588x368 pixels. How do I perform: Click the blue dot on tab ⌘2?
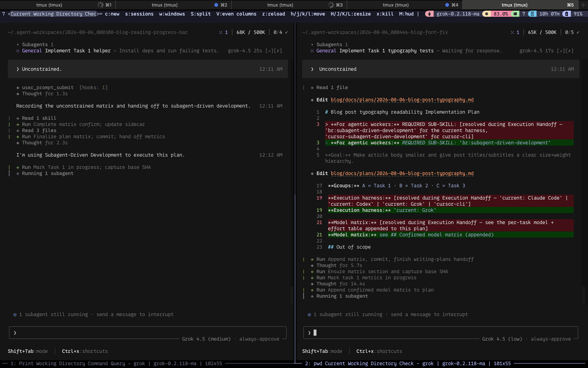click(x=216, y=5)
